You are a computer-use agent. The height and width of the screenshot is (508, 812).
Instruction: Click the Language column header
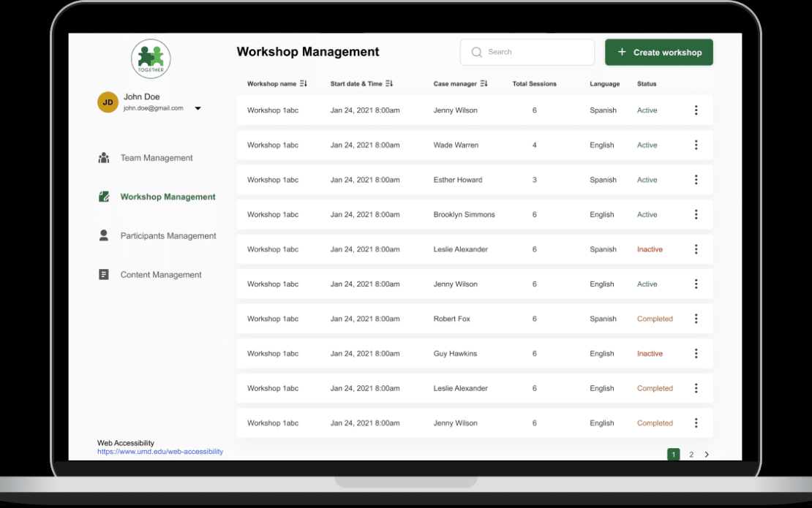coord(605,84)
